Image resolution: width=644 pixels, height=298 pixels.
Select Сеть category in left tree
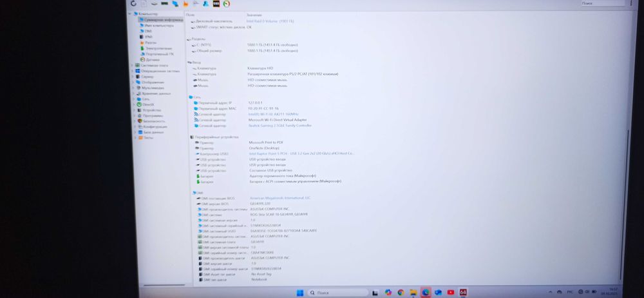[x=144, y=99]
